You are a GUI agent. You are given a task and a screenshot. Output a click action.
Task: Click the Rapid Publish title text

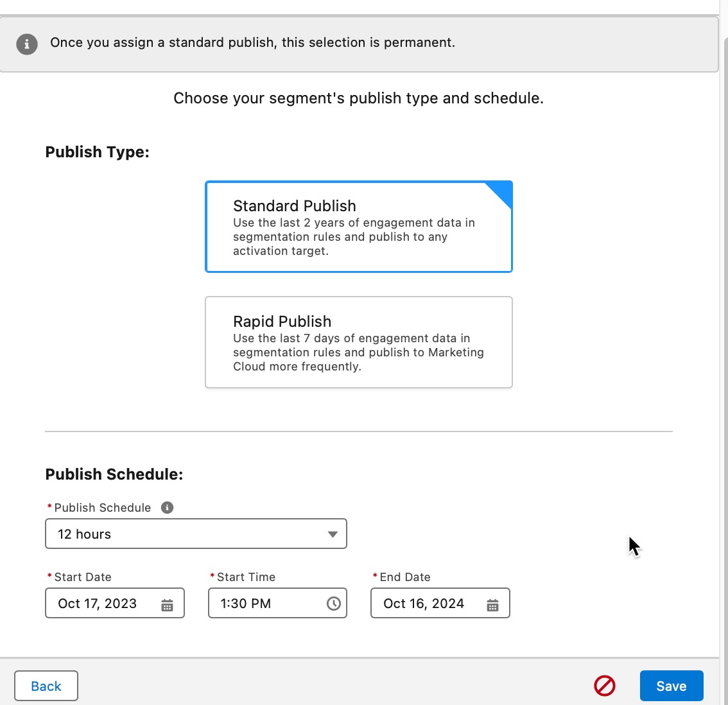[x=282, y=322]
